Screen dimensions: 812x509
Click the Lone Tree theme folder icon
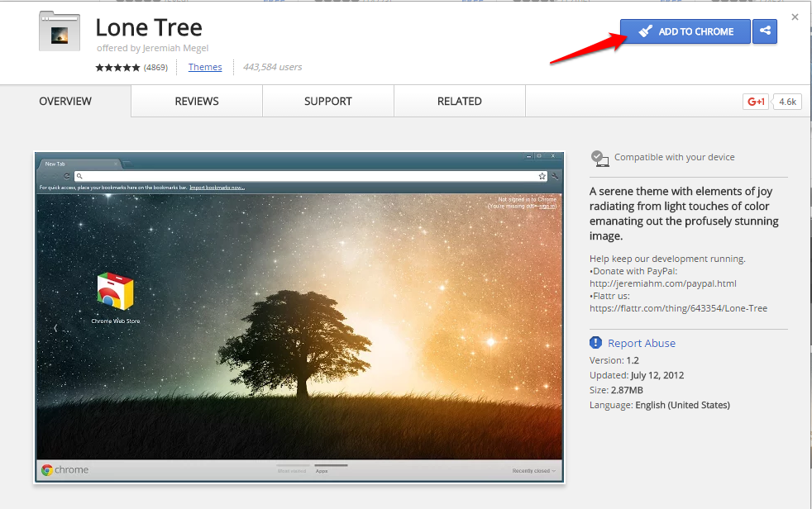[60, 31]
